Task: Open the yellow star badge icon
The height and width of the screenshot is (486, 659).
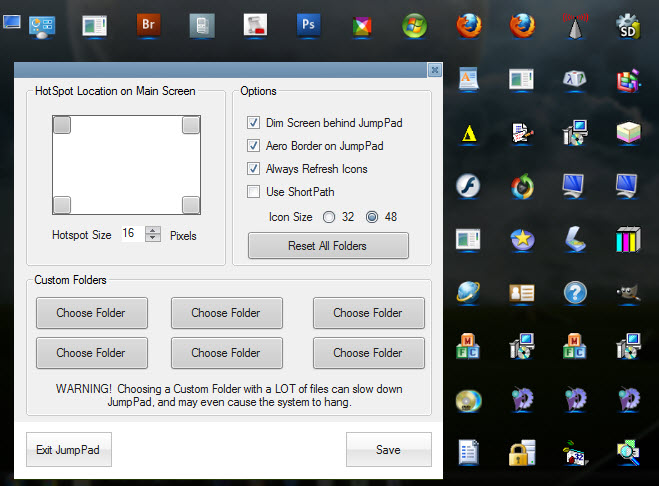Action: tap(522, 240)
